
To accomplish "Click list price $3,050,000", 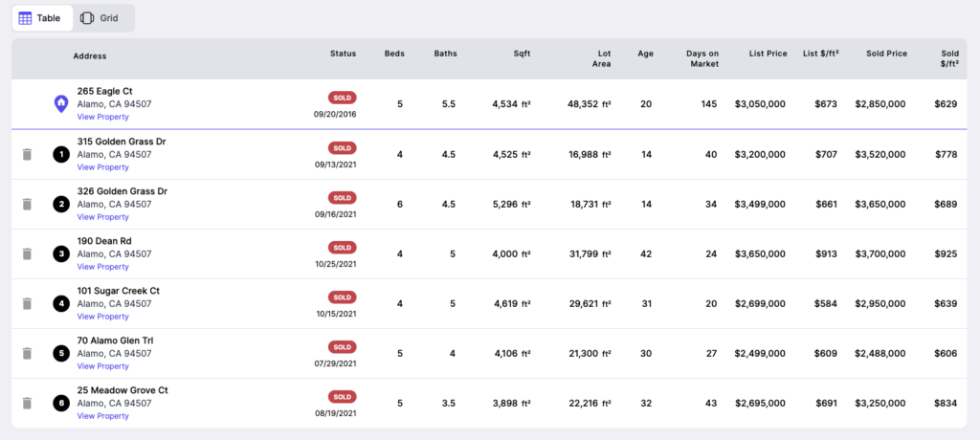I will pos(760,103).
